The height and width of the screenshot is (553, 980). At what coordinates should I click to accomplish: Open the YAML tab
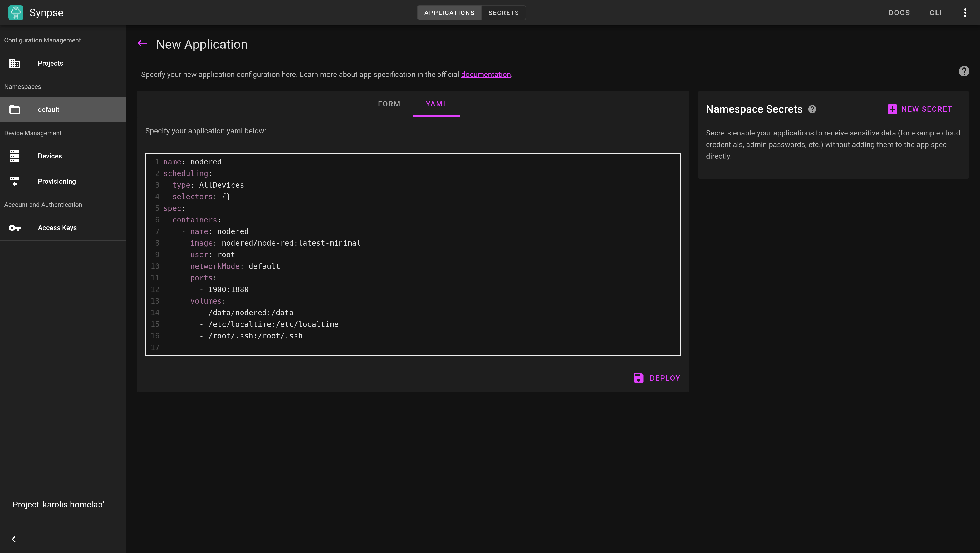pyautogui.click(x=436, y=104)
